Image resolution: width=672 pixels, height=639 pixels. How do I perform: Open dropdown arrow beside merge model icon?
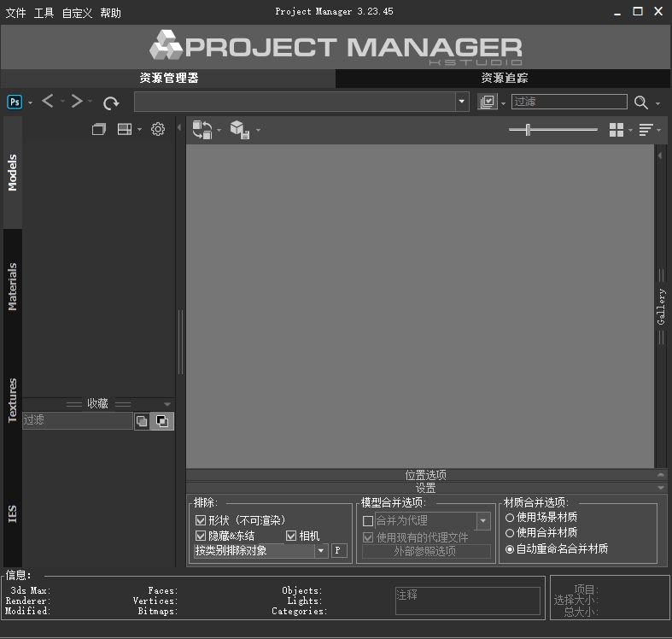coord(258,131)
